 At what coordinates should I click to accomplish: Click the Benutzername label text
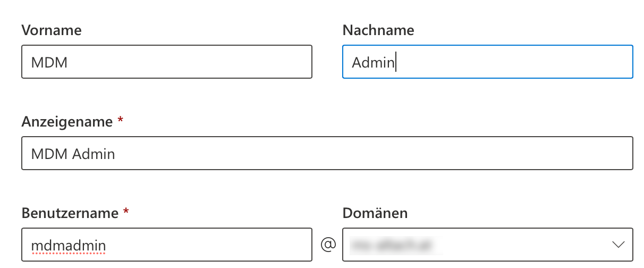(70, 213)
